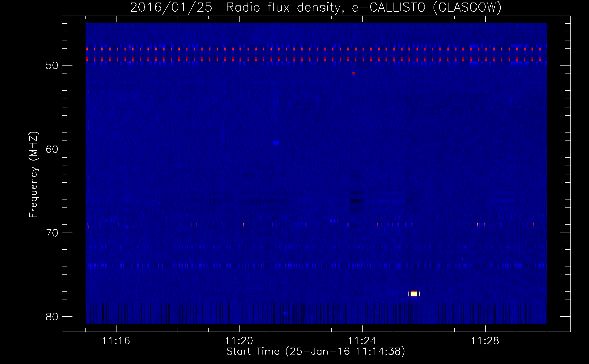
Task: Click the 11:20 time tick label
Action: tap(239, 341)
